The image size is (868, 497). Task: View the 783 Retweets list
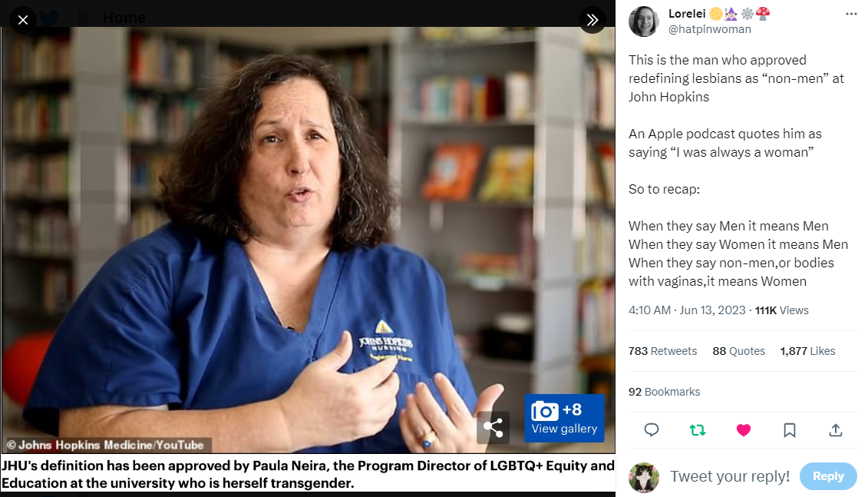pyautogui.click(x=662, y=351)
